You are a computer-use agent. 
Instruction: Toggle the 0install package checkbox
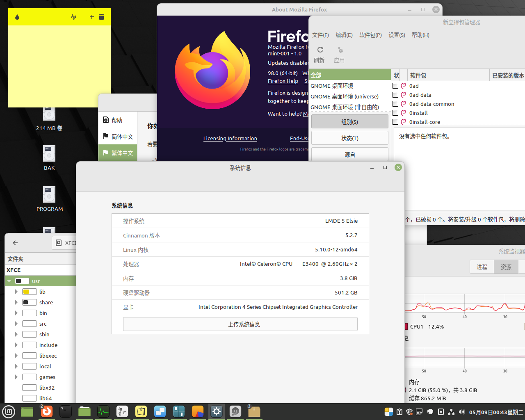pos(395,113)
